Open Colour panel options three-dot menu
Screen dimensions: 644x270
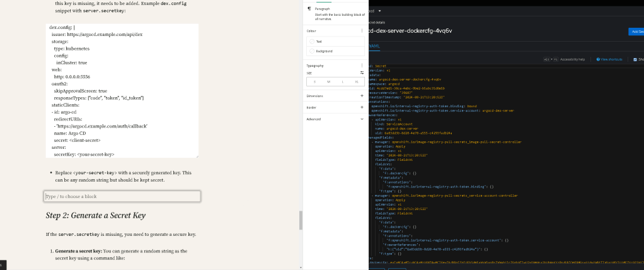click(x=362, y=31)
